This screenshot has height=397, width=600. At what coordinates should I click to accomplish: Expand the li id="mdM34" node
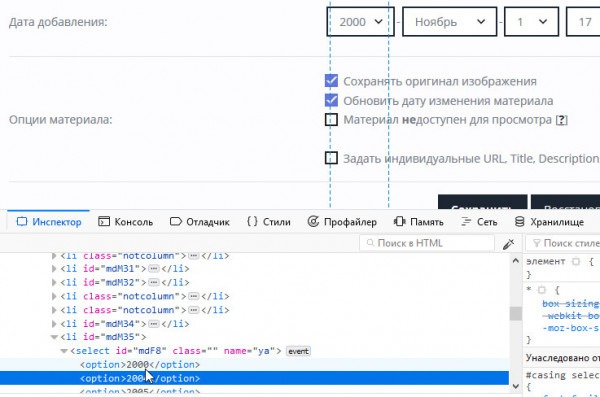[54, 324]
